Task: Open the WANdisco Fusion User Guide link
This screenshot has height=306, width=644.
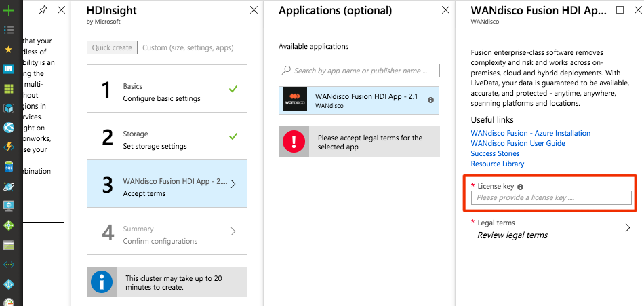Action: [x=518, y=143]
